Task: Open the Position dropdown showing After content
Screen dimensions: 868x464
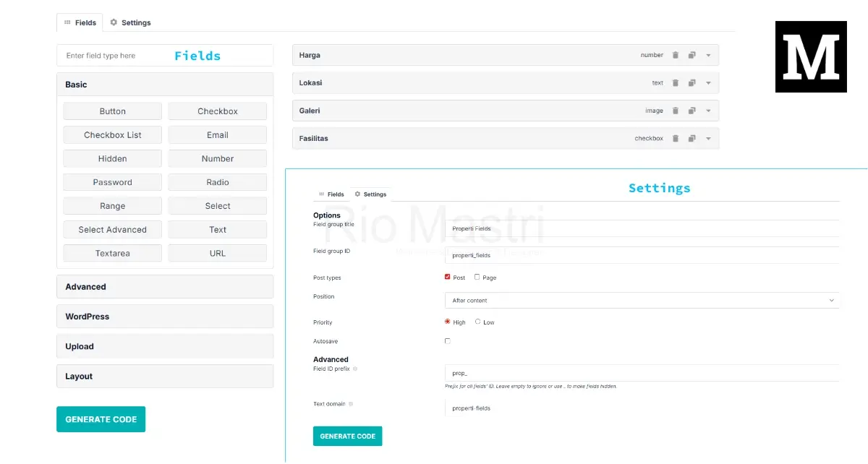Action: point(642,300)
